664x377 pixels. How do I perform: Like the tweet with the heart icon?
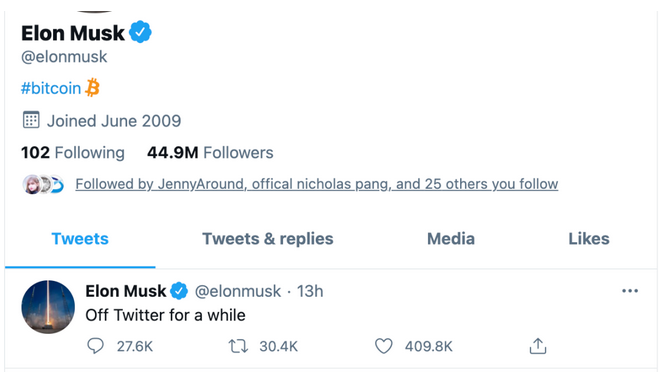click(384, 346)
